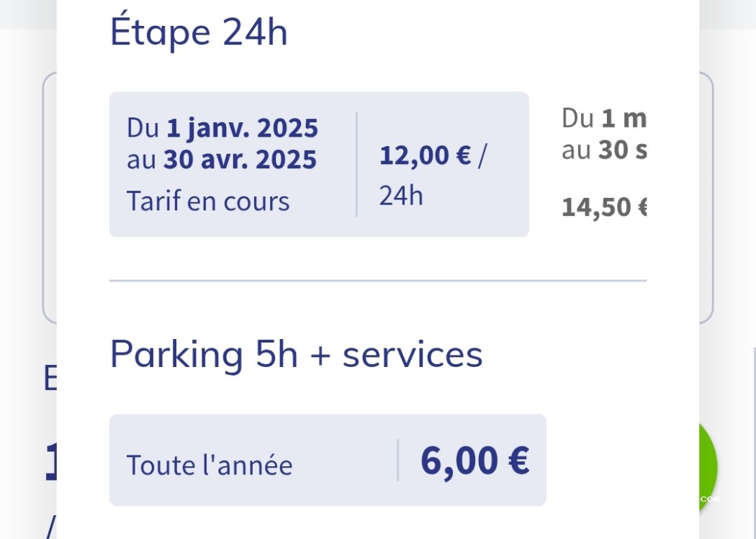Select the 1 janv. to 30 avr. 2025 tariff card

click(x=319, y=164)
